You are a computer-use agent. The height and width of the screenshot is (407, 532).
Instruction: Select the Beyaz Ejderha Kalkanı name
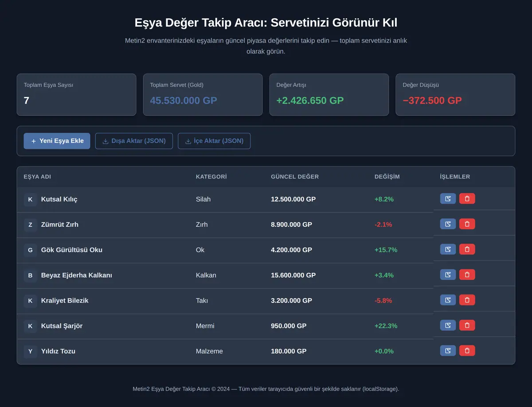coord(77,275)
